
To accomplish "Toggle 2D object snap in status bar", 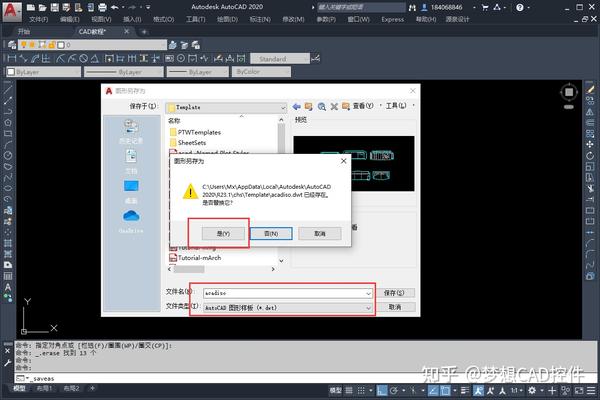I will (x=445, y=390).
